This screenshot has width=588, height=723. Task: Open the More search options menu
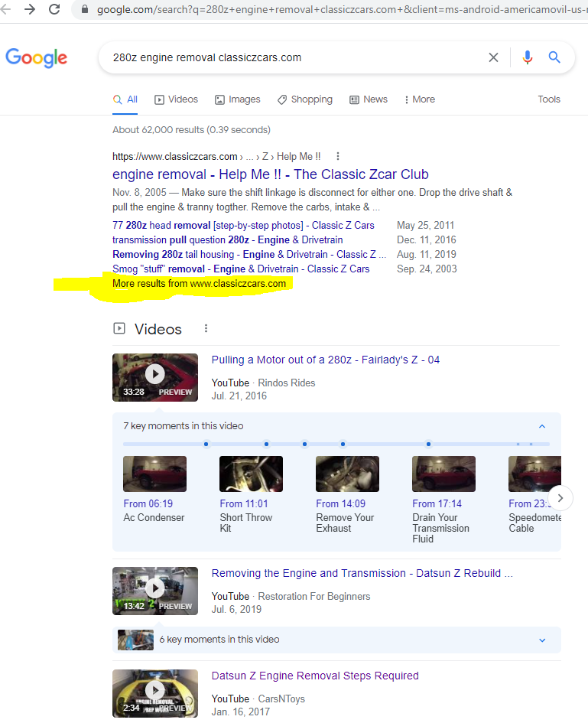(x=419, y=99)
